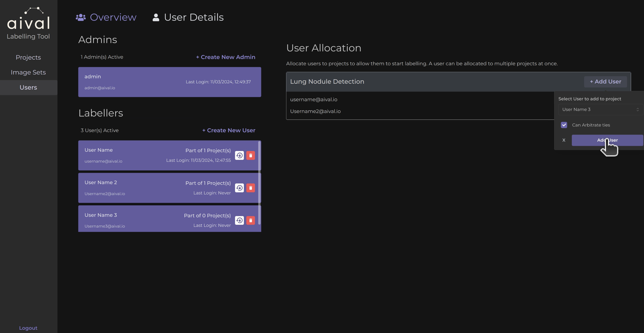Open the project selector dropdown in allocation
The image size is (644, 333).
pos(599,110)
